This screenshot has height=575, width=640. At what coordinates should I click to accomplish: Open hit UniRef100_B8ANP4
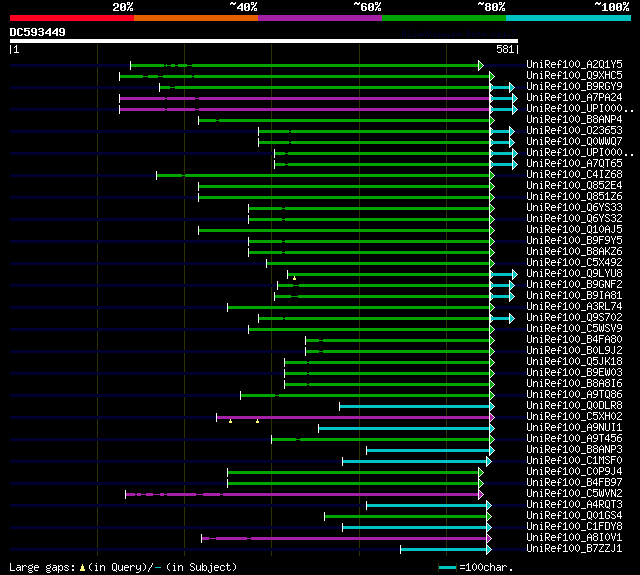pyautogui.click(x=574, y=120)
